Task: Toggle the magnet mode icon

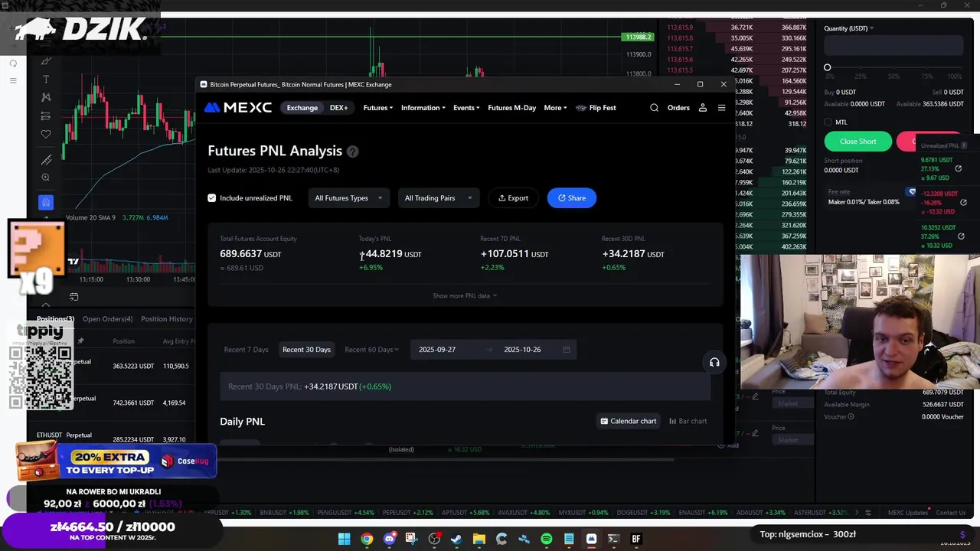Action: [x=46, y=202]
